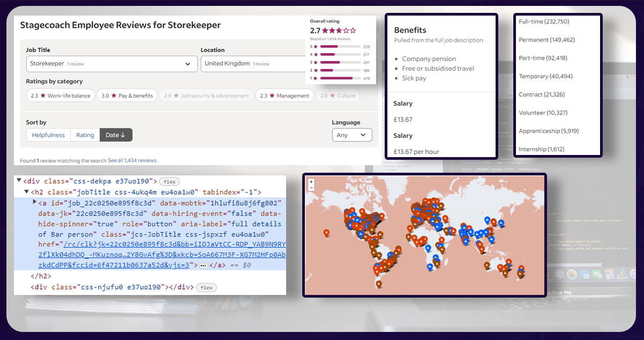The image size is (644, 340).
Task: Sort reviews by Helpfulness
Action: click(x=48, y=135)
